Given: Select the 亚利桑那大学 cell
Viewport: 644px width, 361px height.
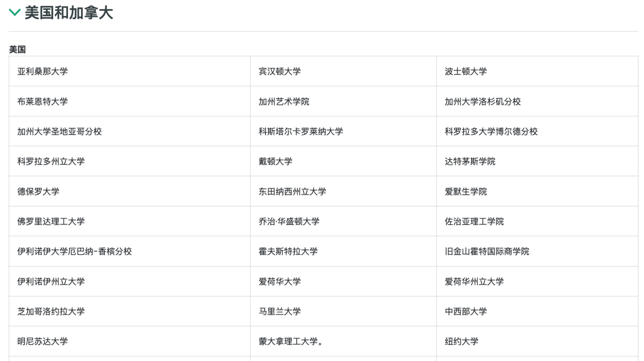Looking at the screenshot, I should point(42,72).
